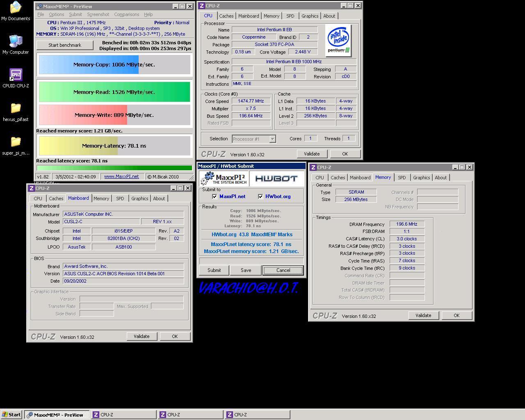The image size is (525, 420).
Task: Switch to MaxxMEM² - PreView taskbar button
Action: pos(56,415)
